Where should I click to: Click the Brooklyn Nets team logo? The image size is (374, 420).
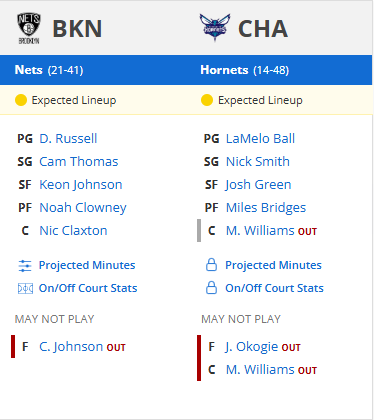[29, 28]
